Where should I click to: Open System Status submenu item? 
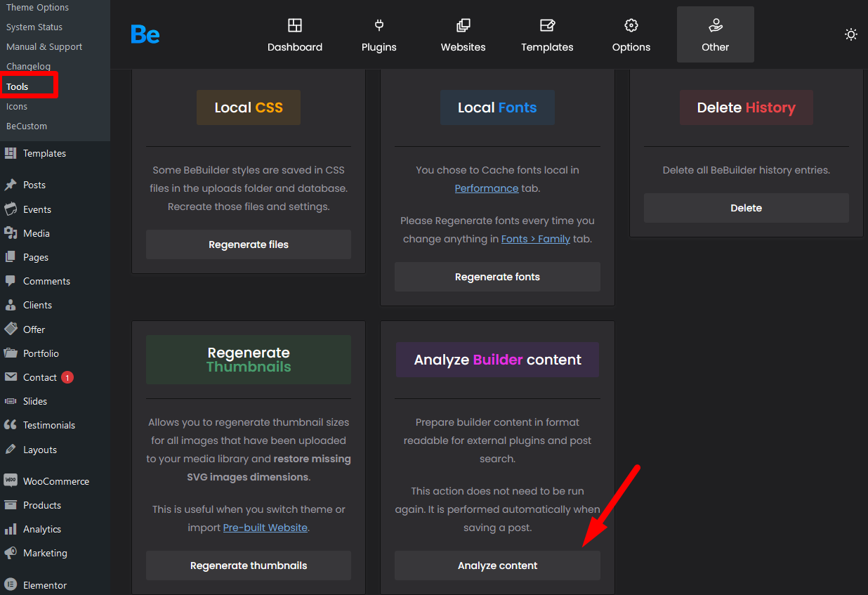pyautogui.click(x=34, y=27)
